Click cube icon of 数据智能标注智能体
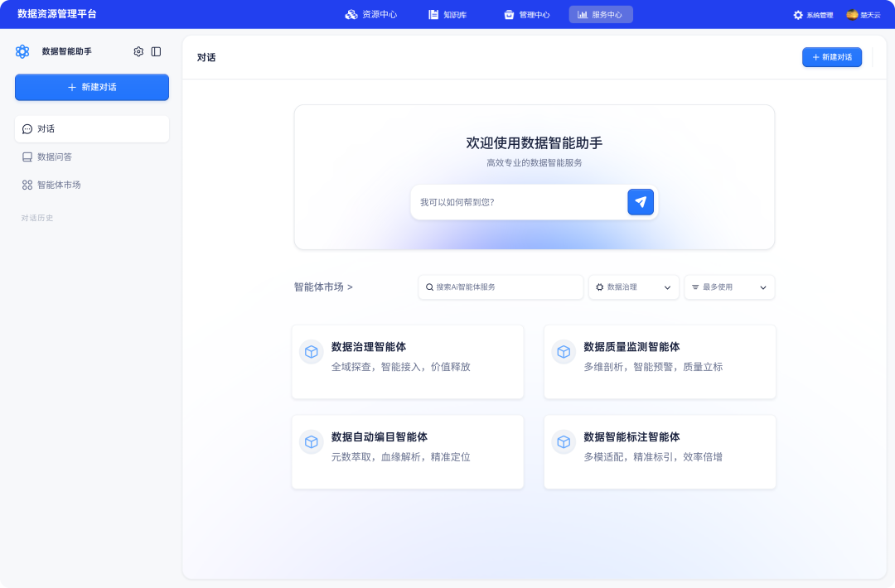The image size is (895, 588). click(x=564, y=441)
